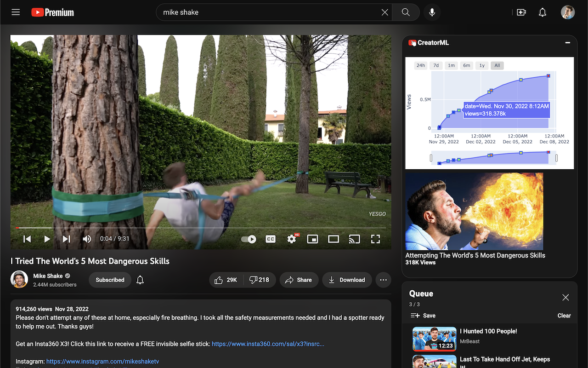
Task: Click 'Attempting The World's 5 Most Dangerous Skills'
Action: pyautogui.click(x=475, y=255)
